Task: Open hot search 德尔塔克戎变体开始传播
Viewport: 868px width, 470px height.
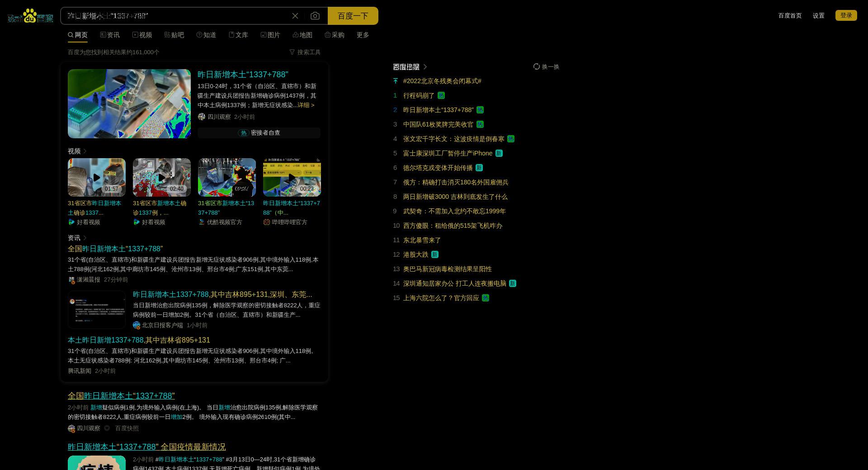Action: point(438,168)
